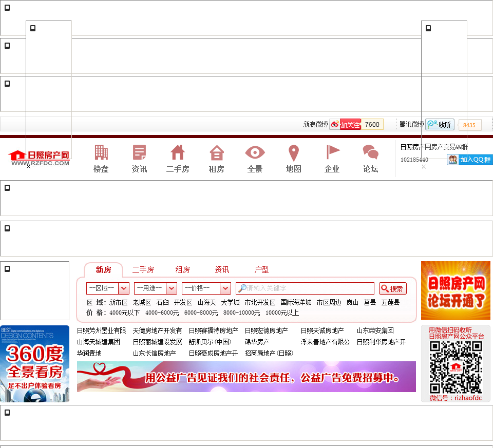Switch to the 资讯 search tab
This screenshot has height=448, width=493.
tap(222, 269)
